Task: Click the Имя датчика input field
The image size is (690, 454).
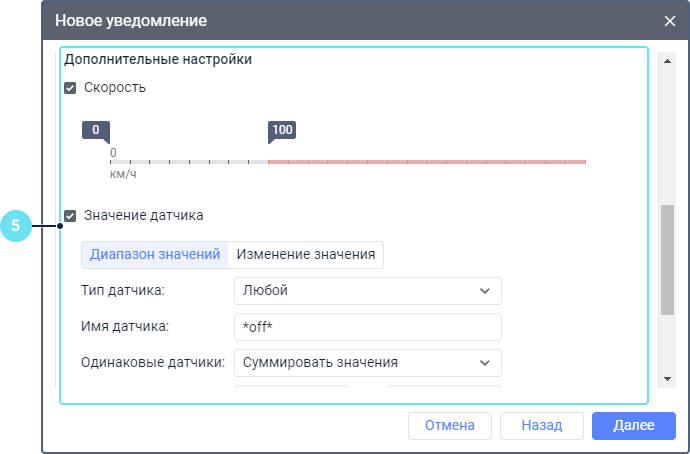Action: 366,327
